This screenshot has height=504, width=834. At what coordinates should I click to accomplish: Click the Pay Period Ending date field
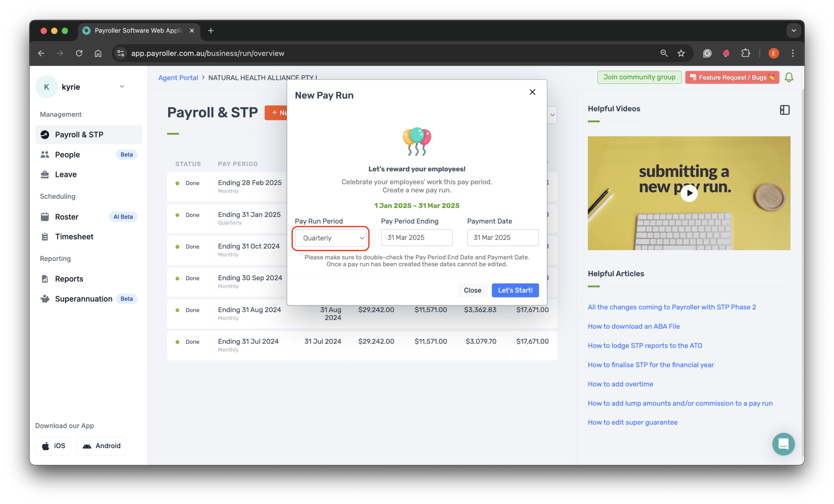pyautogui.click(x=417, y=238)
